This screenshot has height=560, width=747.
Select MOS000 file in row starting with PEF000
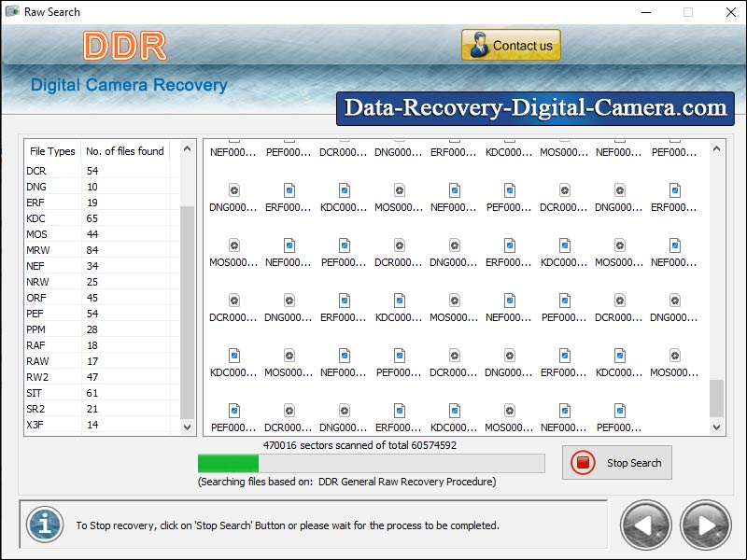click(509, 417)
